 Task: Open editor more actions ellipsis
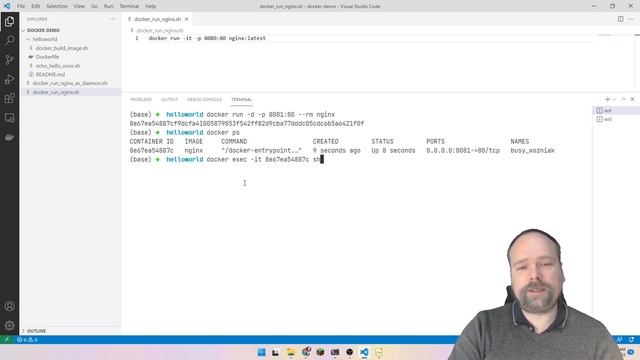tap(631, 19)
